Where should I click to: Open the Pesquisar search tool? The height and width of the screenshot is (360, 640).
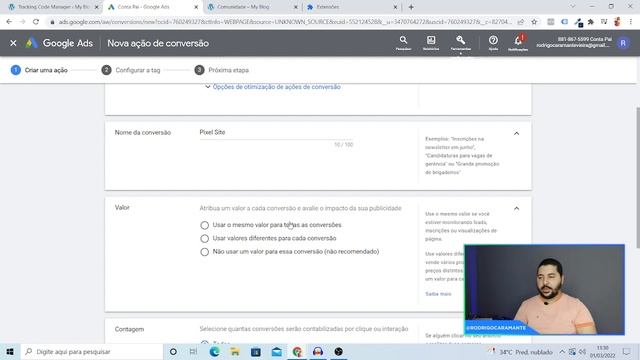[403, 42]
